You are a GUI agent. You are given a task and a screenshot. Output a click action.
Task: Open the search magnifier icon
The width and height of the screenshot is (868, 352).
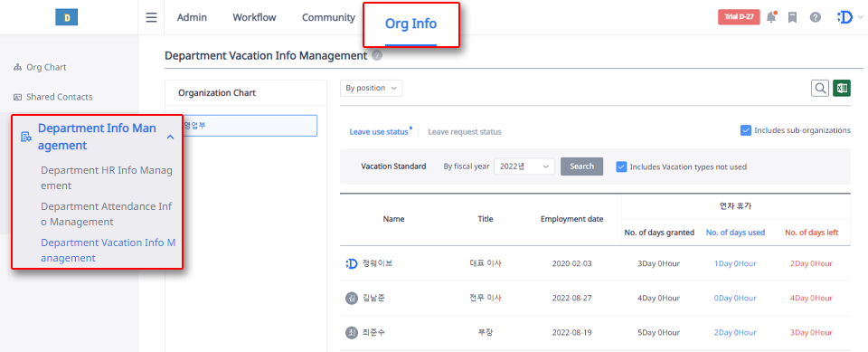pyautogui.click(x=820, y=88)
